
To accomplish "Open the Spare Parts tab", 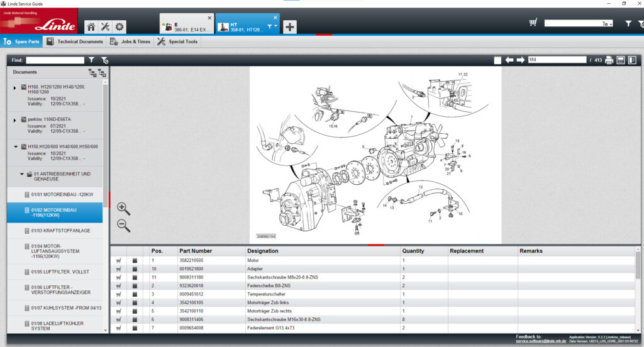I will [21, 41].
